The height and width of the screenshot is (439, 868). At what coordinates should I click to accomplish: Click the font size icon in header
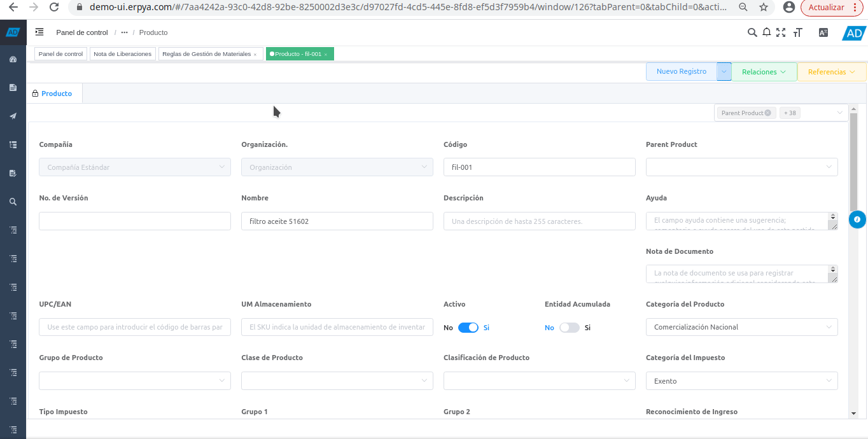[797, 32]
